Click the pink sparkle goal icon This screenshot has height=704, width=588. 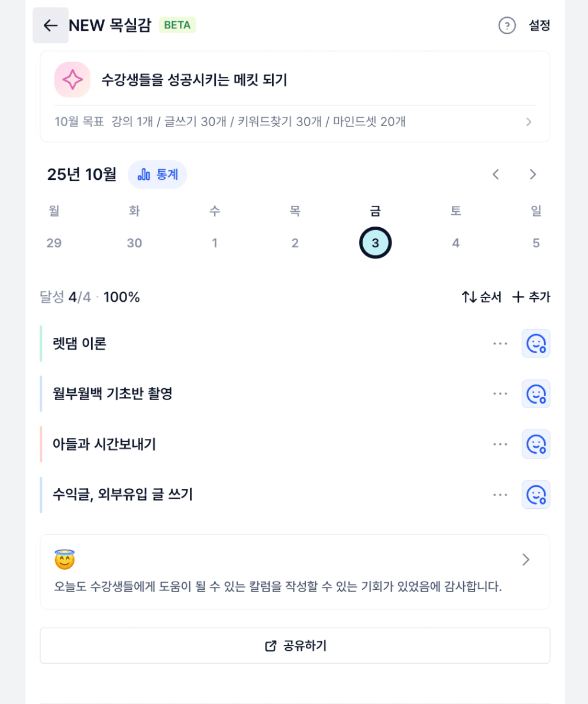coord(72,80)
